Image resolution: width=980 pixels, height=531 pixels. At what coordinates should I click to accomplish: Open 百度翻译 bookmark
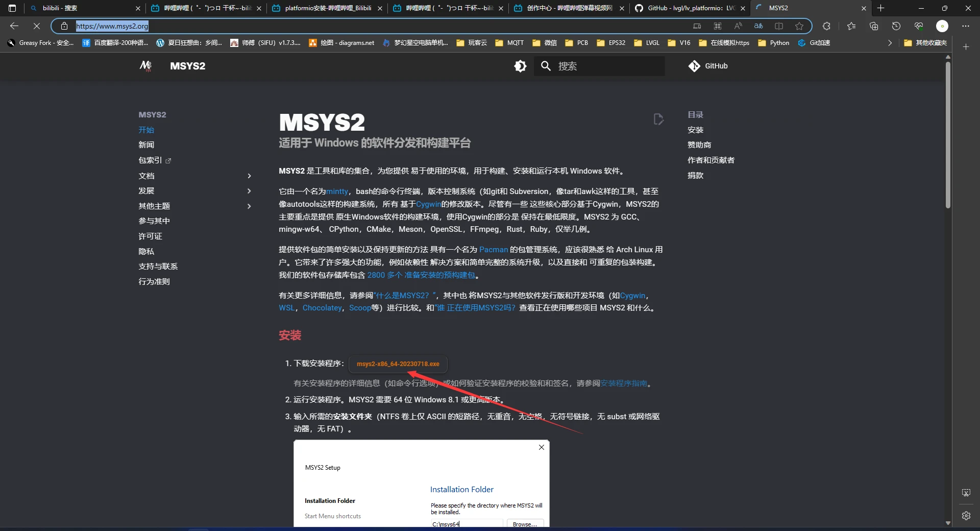click(x=115, y=43)
